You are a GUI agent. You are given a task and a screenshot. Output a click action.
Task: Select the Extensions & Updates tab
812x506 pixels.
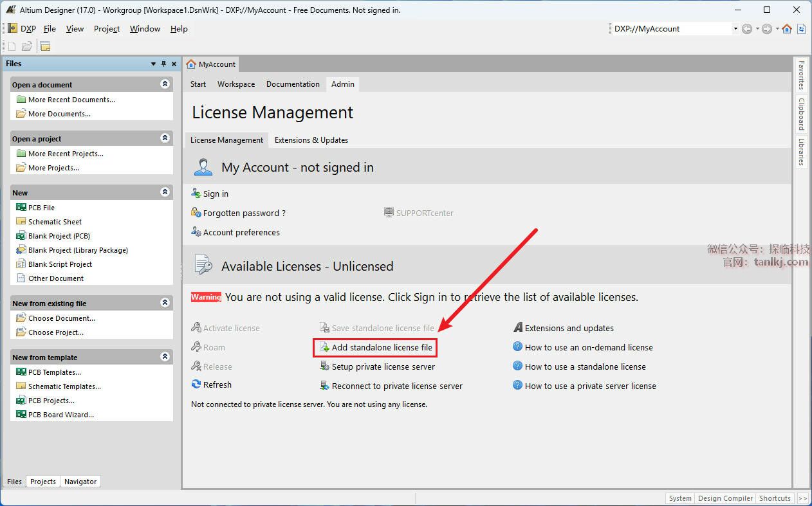[311, 140]
